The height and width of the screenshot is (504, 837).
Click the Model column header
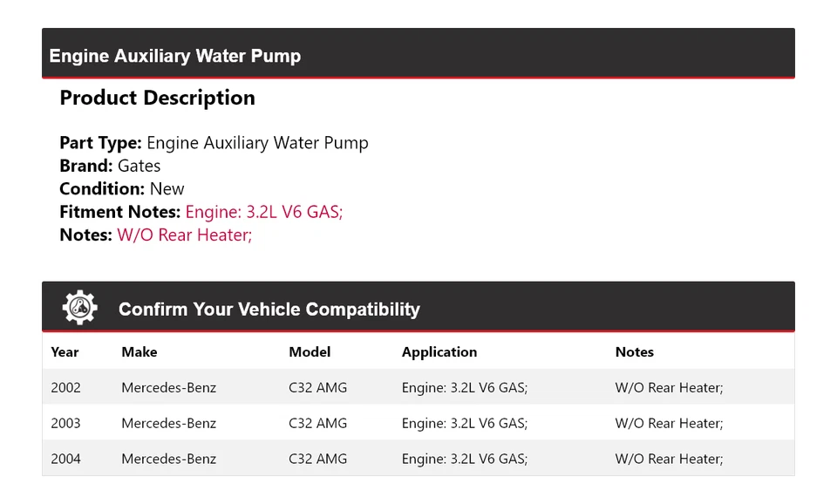pyautogui.click(x=310, y=352)
